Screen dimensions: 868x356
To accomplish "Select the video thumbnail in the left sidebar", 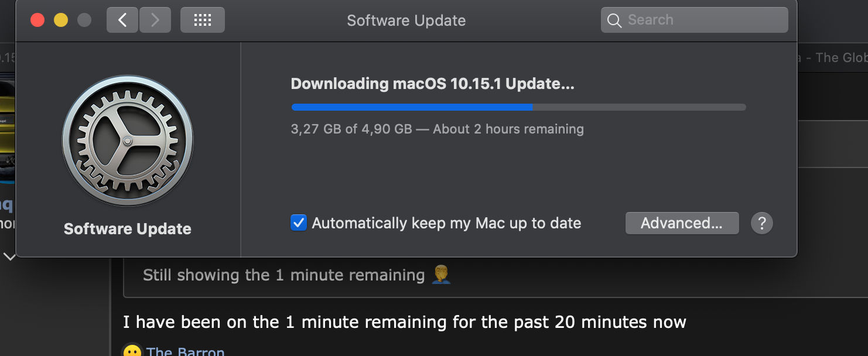I will click(x=8, y=132).
